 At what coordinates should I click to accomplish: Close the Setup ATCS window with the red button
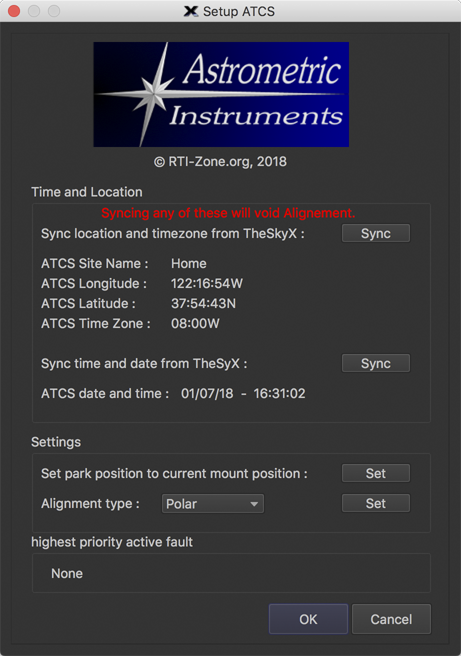click(14, 11)
